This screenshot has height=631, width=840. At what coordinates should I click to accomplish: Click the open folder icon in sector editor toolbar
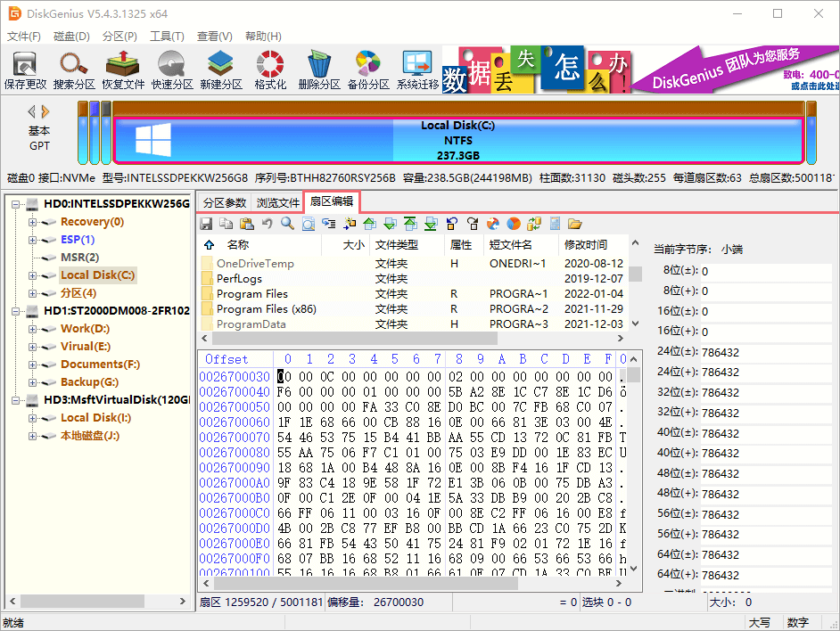[x=575, y=224]
